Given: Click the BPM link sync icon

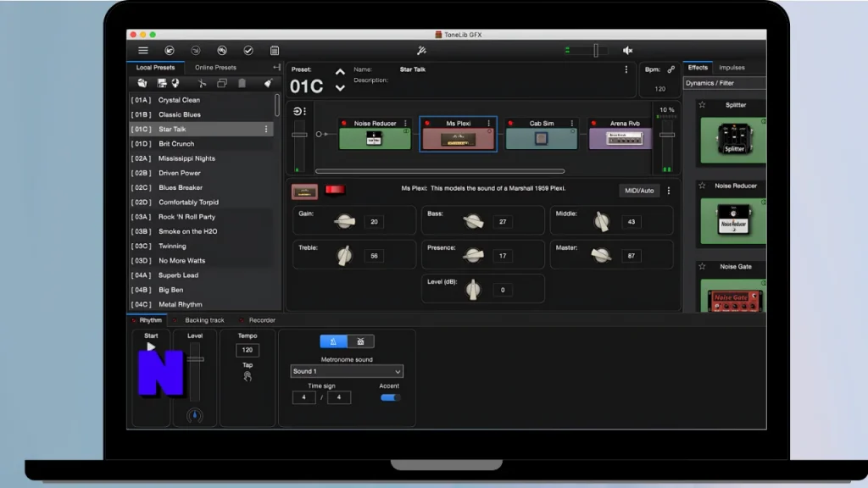Looking at the screenshot, I should coord(671,69).
